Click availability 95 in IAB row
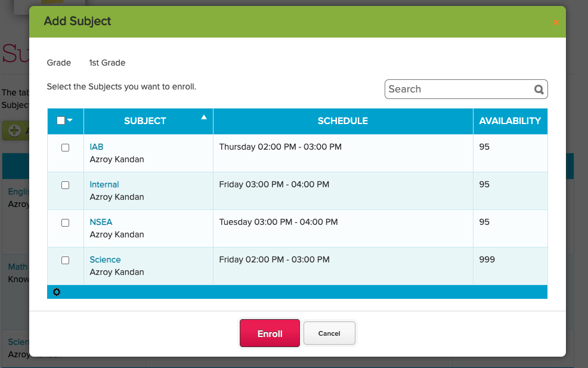The width and height of the screenshot is (588, 368). (484, 147)
